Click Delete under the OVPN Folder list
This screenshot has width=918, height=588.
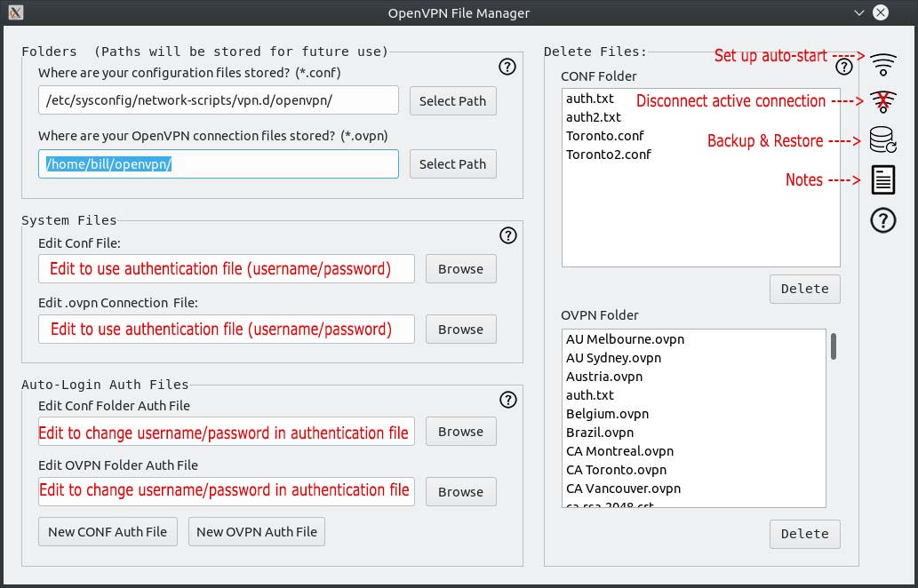point(804,534)
